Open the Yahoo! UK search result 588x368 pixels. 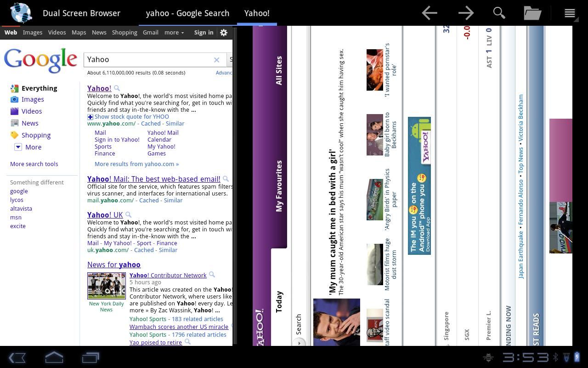coord(105,215)
